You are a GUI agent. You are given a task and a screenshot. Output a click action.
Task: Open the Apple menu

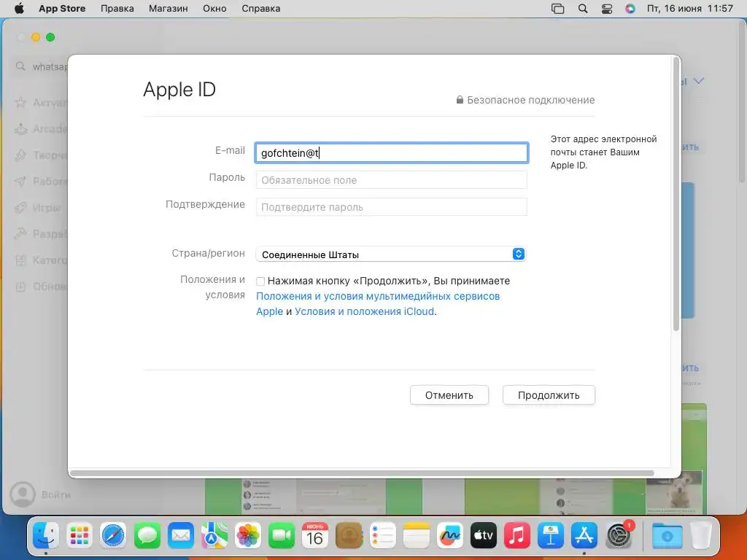click(x=19, y=9)
